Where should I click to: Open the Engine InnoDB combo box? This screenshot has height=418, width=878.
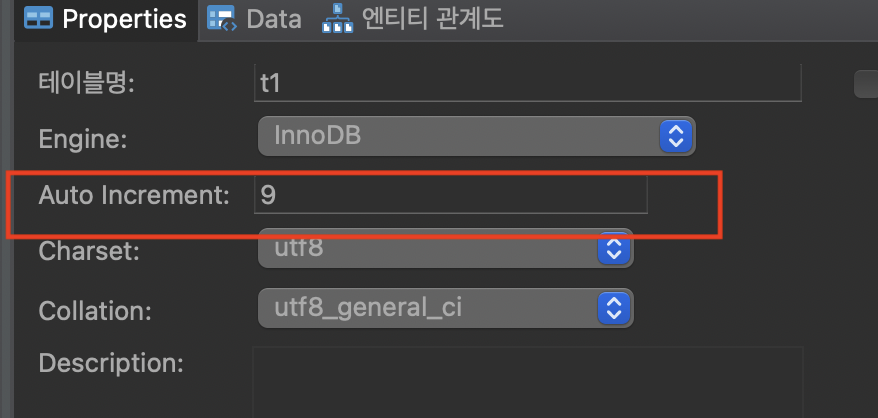(x=477, y=136)
